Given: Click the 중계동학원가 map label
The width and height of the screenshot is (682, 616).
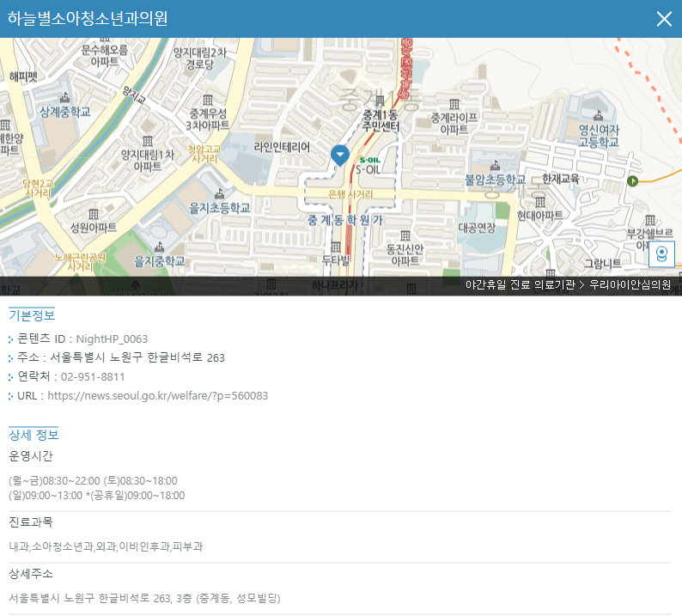Looking at the screenshot, I should (x=345, y=220).
